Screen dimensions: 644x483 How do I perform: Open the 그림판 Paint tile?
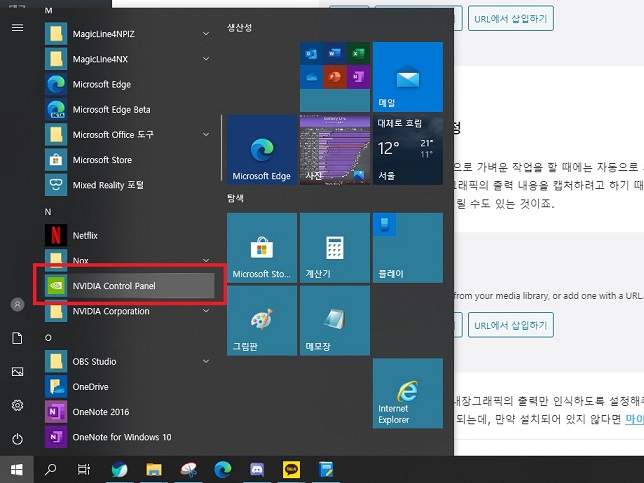click(262, 320)
